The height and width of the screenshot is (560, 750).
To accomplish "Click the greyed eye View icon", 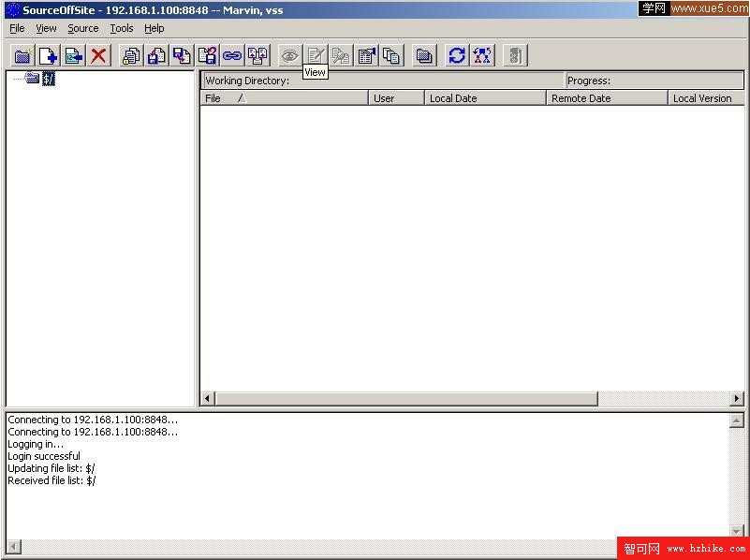I will [x=290, y=56].
